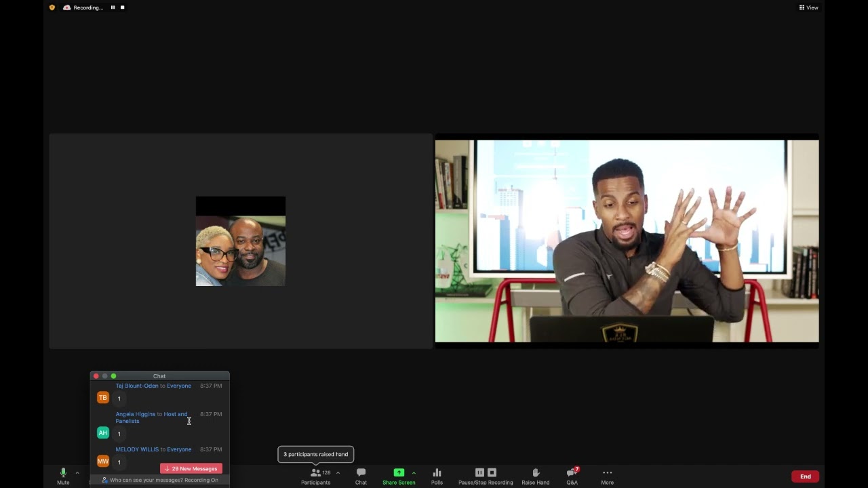The width and height of the screenshot is (868, 488).
Task: Select the presenter's video tile
Action: point(627,241)
